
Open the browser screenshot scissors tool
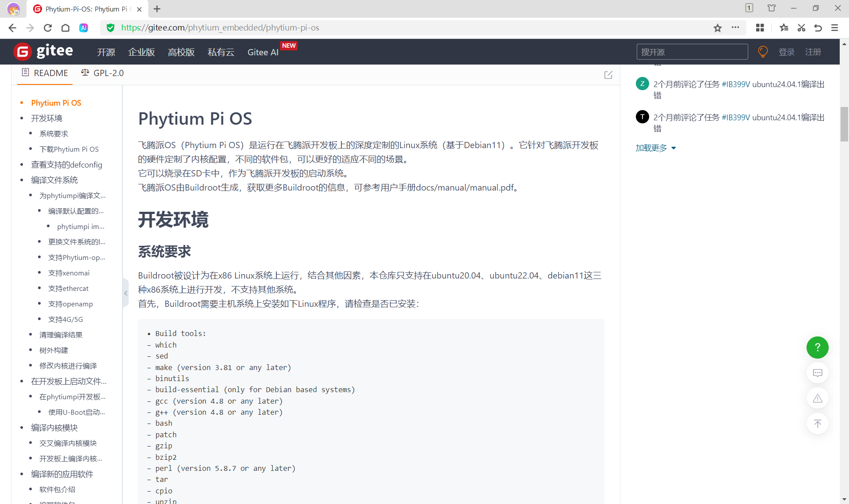pyautogui.click(x=801, y=28)
